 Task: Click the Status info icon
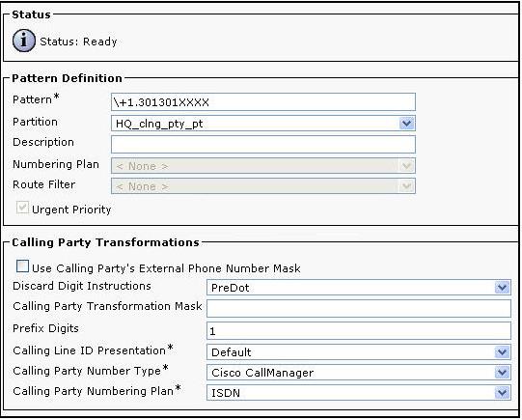[23, 41]
